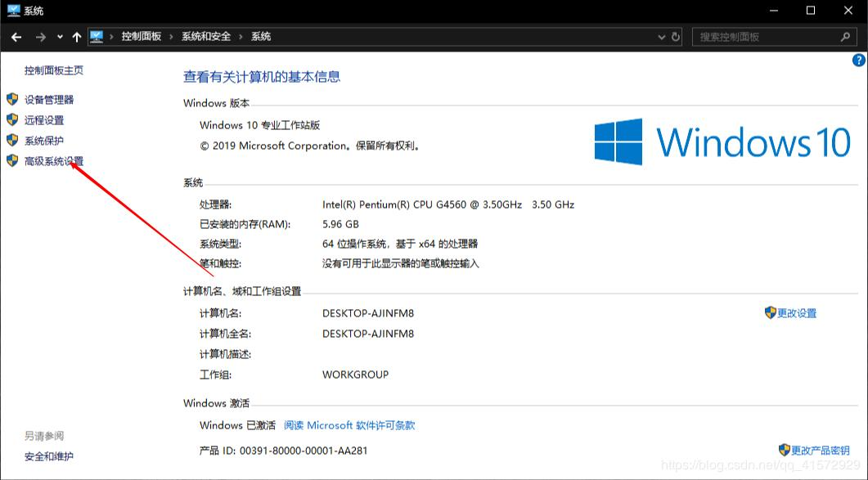Screen dimensions: 868x480
Task: Click shield icon beside 设备管理器
Action: (x=12, y=99)
